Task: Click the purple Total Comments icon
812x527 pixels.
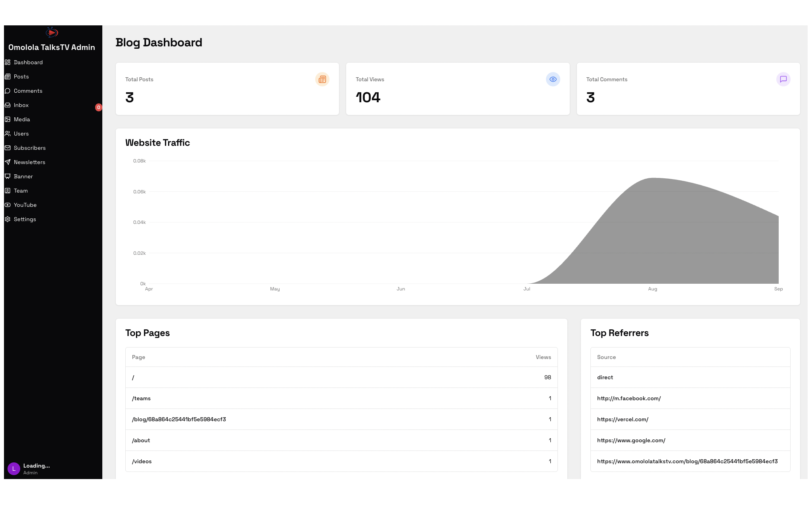Action: 783,79
